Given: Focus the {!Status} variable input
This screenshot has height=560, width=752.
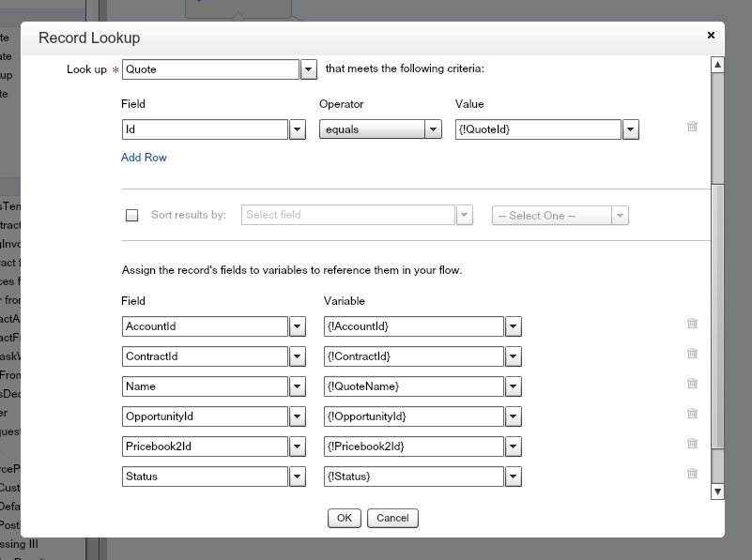Looking at the screenshot, I should point(414,477).
